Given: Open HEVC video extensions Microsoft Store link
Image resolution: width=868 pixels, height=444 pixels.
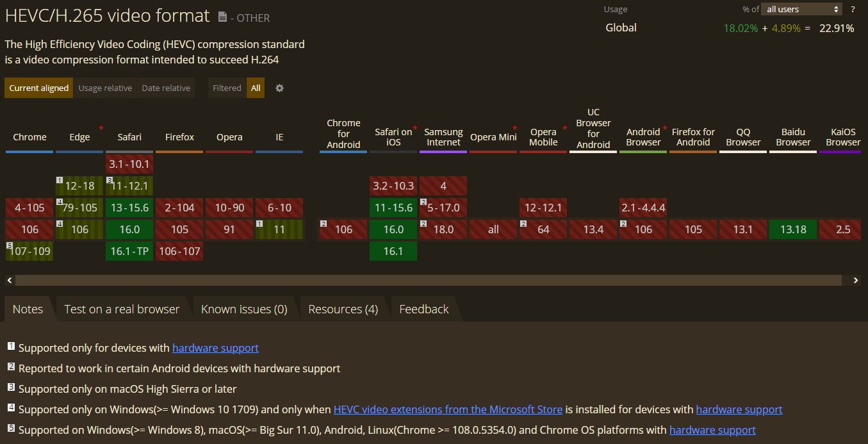Looking at the screenshot, I should pyautogui.click(x=448, y=409).
